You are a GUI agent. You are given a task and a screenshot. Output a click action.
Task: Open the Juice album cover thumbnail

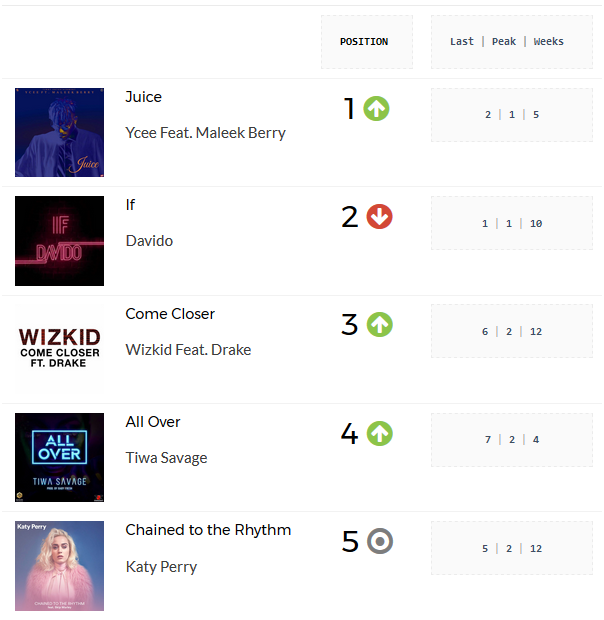point(60,132)
